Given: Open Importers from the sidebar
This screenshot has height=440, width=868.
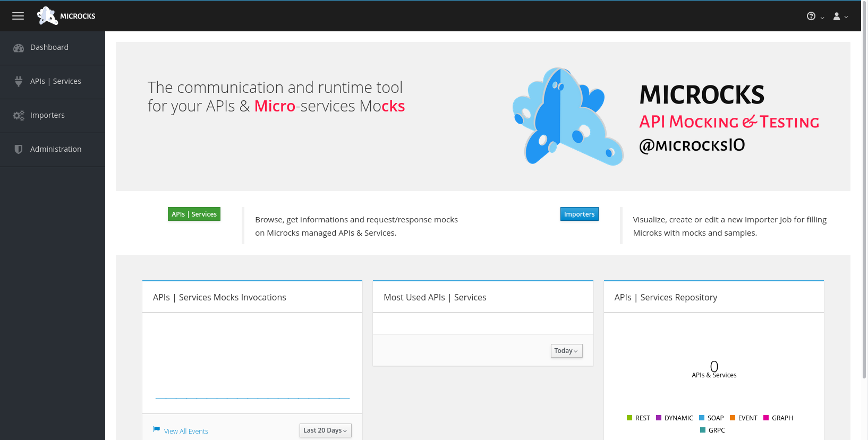Looking at the screenshot, I should (53, 116).
